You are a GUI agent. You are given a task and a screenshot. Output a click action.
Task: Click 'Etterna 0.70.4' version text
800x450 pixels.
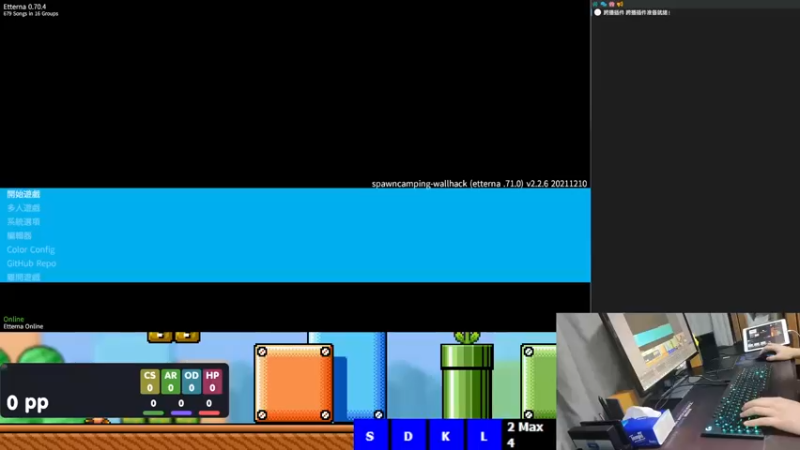pos(24,7)
